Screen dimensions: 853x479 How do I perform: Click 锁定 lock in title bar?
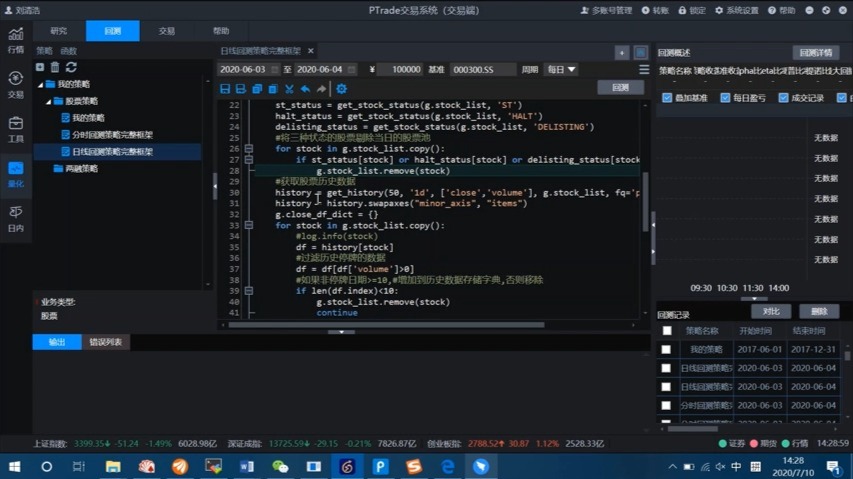point(692,10)
